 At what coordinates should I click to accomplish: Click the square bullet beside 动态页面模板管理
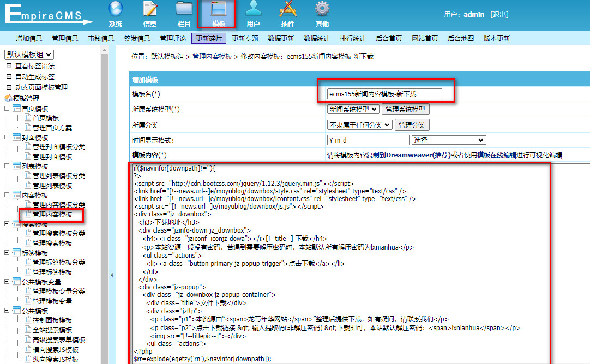[x=9, y=88]
